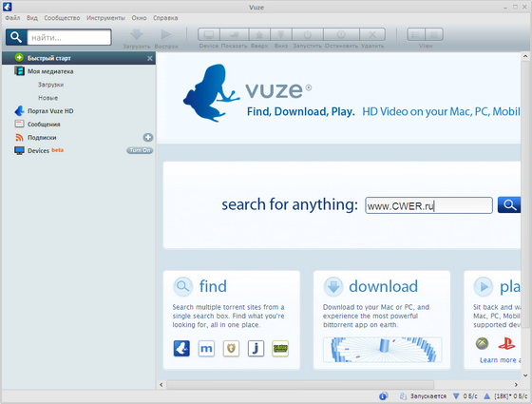
Task: Click the info icon in status bar
Action: [x=384, y=395]
